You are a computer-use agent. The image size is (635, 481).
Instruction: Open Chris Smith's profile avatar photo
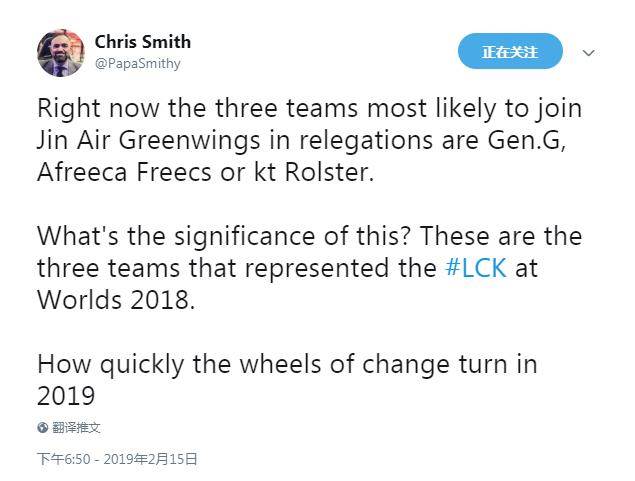(x=61, y=52)
